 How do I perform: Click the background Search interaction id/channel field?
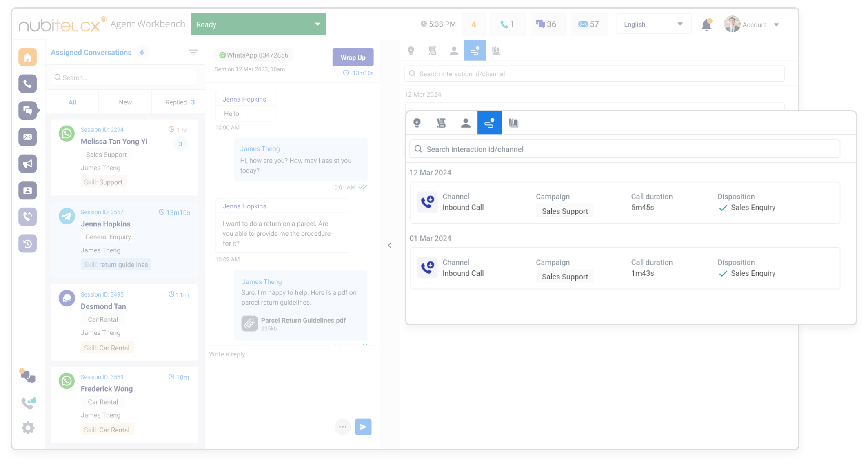click(x=594, y=74)
